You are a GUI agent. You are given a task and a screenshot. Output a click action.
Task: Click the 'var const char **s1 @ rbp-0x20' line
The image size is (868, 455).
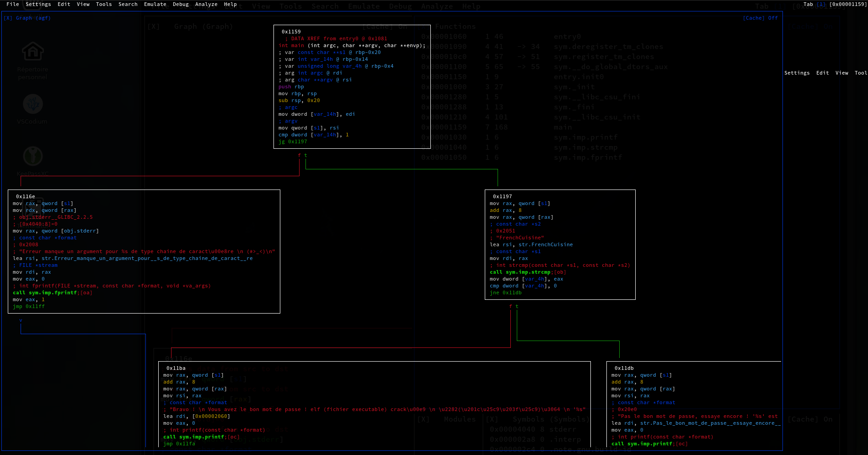pyautogui.click(x=330, y=52)
